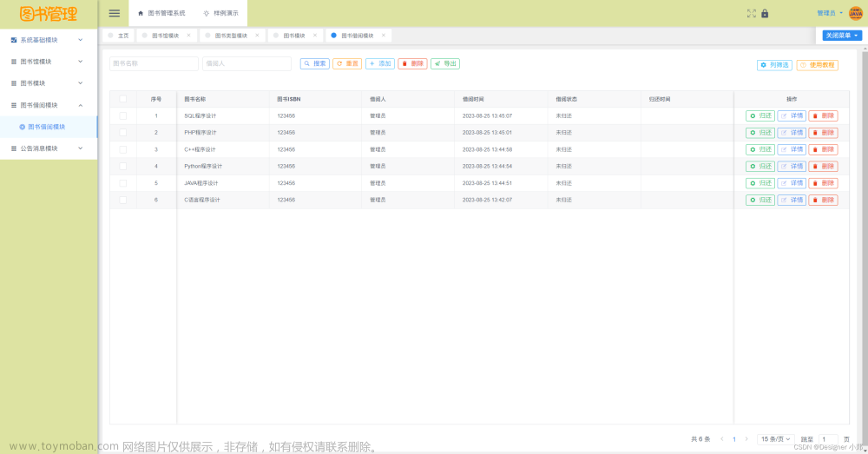Expand the 图书模块 sidebar chevron
868x454 pixels.
[x=80, y=83]
